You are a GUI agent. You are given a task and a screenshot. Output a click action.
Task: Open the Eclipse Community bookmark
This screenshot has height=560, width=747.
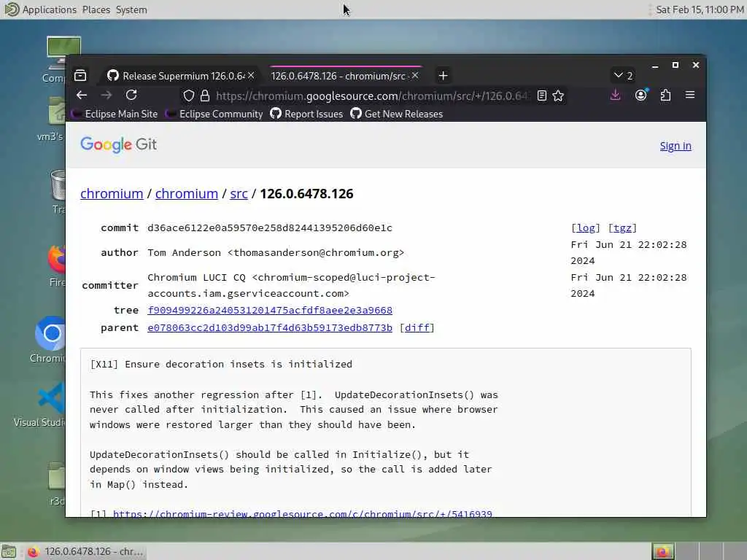[x=214, y=114]
